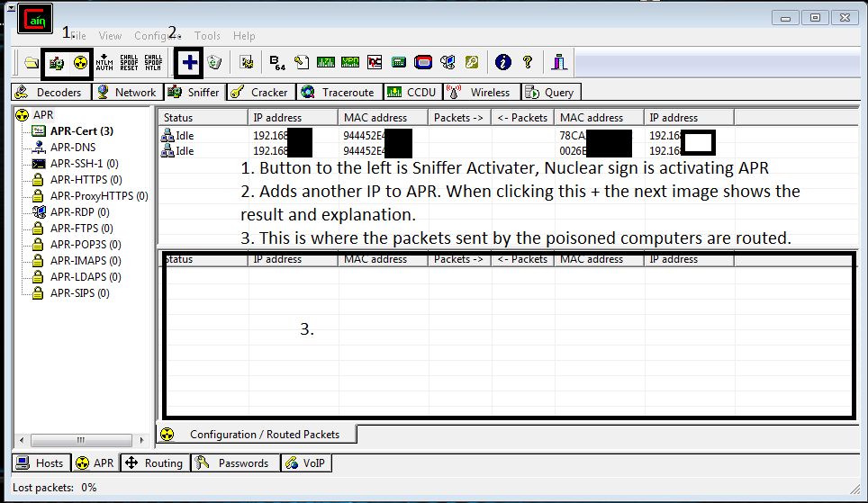Click the key-on-page password decoder icon
Viewport: 868px width, 503px height.
point(301,62)
